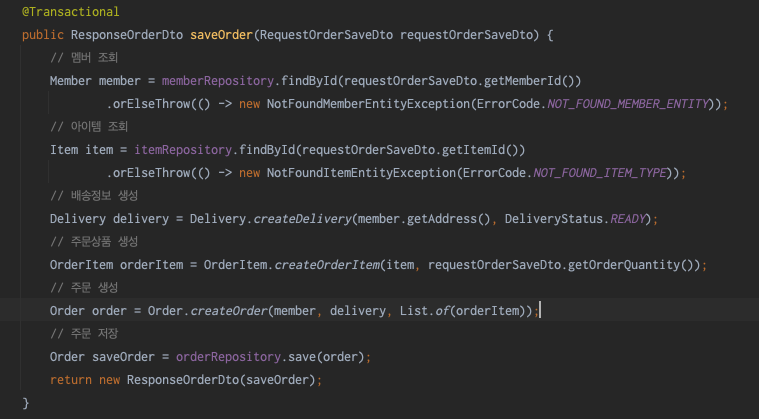This screenshot has height=419, width=759.
Task: Click getMemberId() method call
Action: point(529,81)
